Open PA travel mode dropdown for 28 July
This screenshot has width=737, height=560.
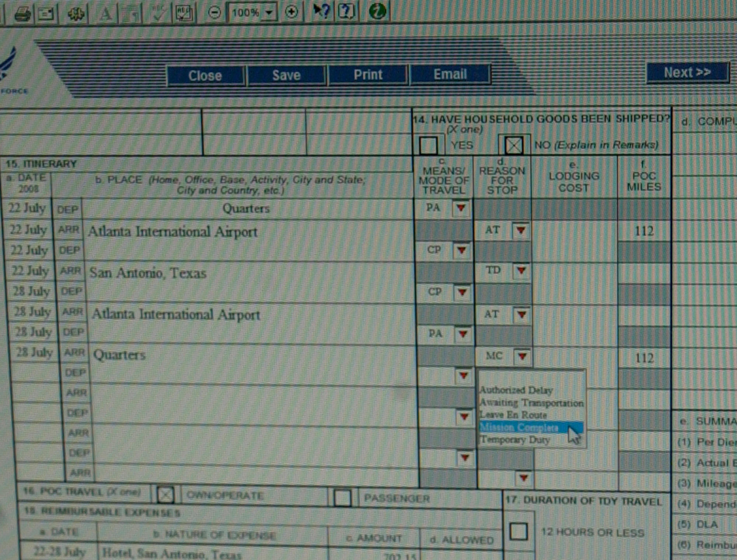tap(463, 334)
